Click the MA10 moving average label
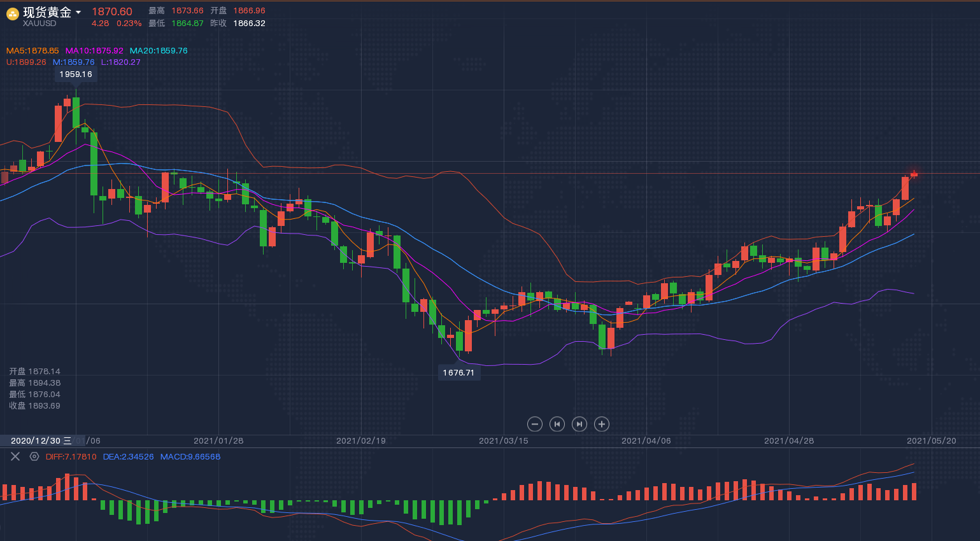Screen dimensions: 980x541 pos(94,51)
